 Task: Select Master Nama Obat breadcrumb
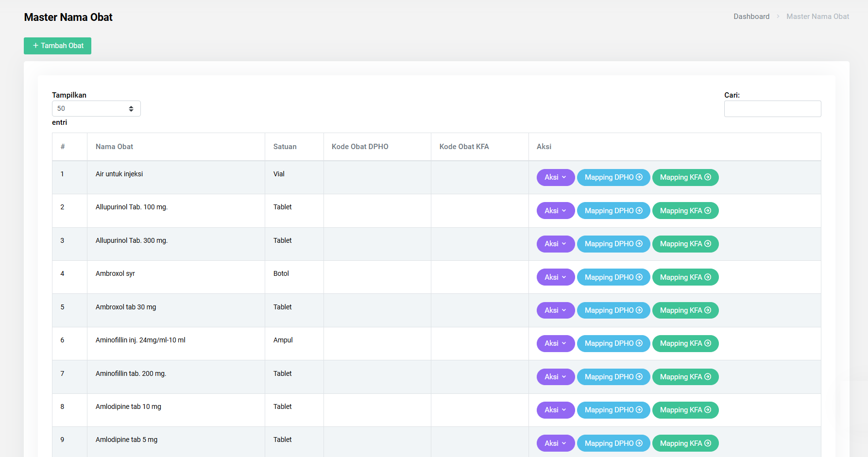818,17
